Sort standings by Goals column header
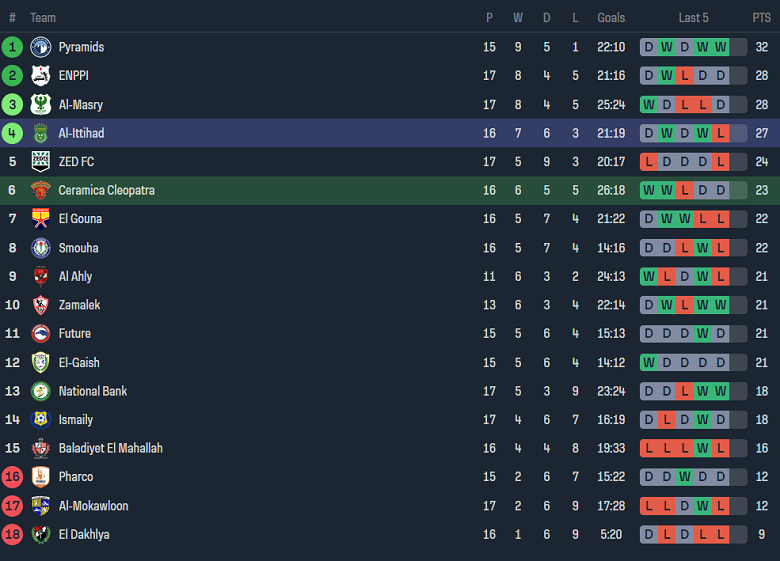The height and width of the screenshot is (561, 780). tap(611, 18)
